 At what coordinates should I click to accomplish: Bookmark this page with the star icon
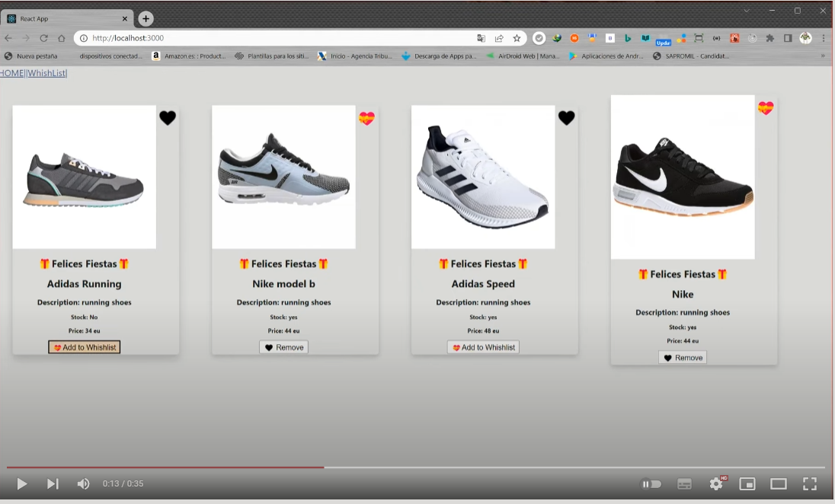pyautogui.click(x=517, y=38)
